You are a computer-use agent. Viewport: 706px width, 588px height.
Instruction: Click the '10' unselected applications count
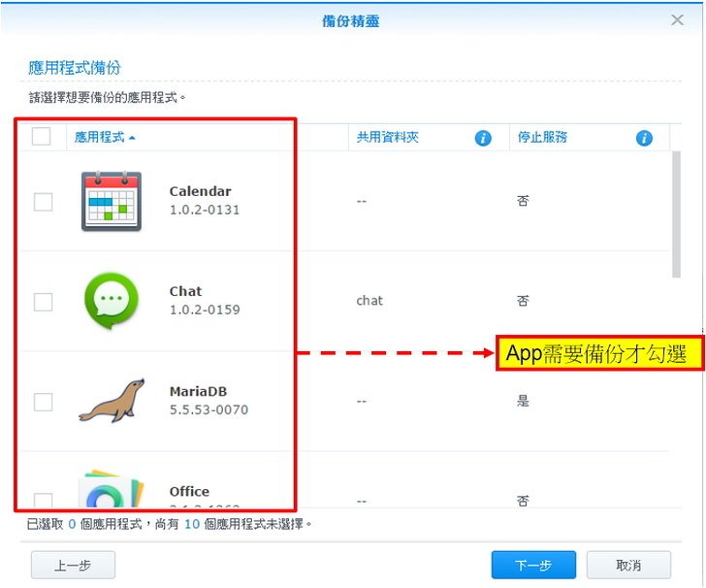coord(192,524)
